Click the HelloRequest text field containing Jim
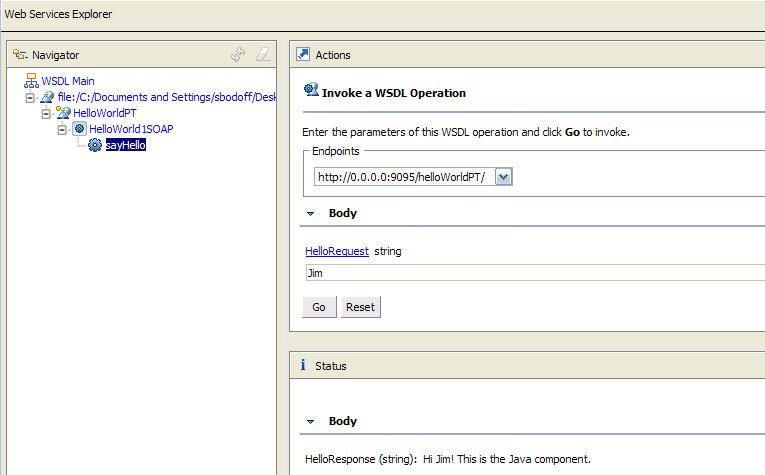765x475 pixels. [530, 273]
